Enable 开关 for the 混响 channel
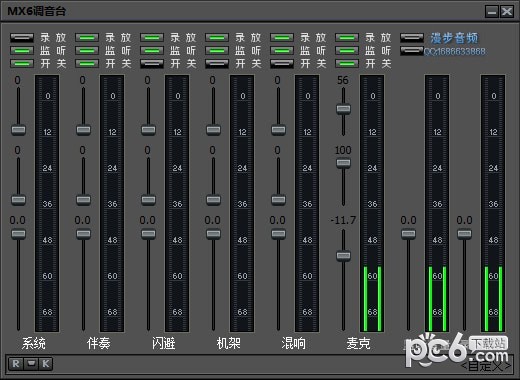 click(x=282, y=63)
